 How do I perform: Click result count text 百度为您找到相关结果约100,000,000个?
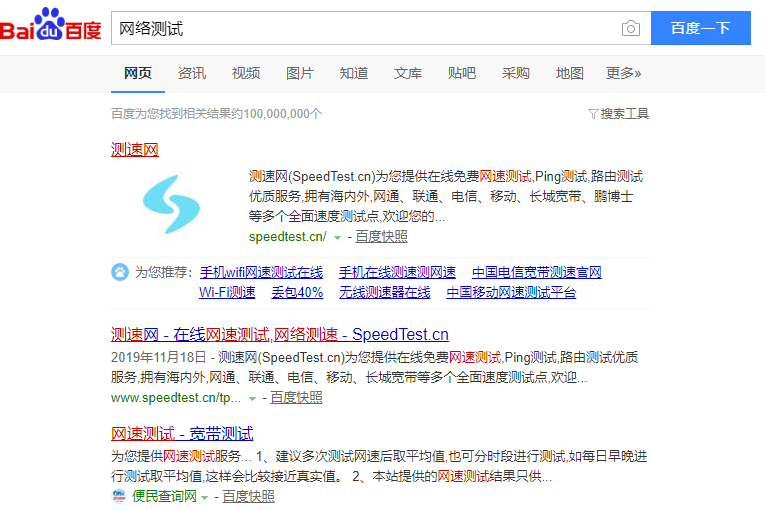point(217,114)
